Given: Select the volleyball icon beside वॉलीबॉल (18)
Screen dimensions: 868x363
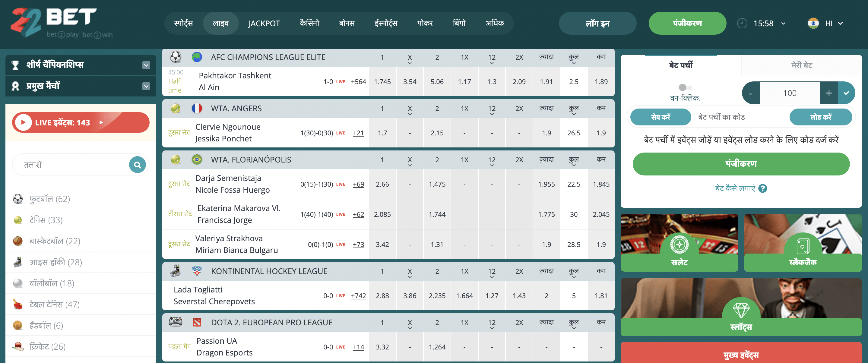Looking at the screenshot, I should [x=18, y=283].
